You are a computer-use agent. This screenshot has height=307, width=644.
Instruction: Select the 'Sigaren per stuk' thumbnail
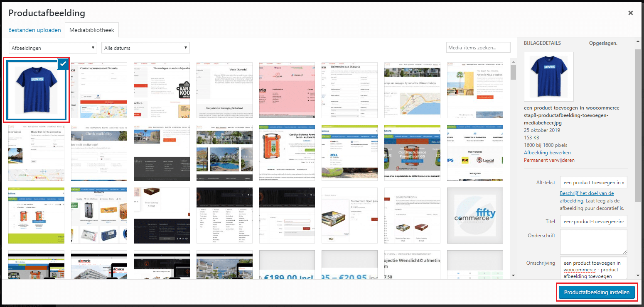[412, 215]
